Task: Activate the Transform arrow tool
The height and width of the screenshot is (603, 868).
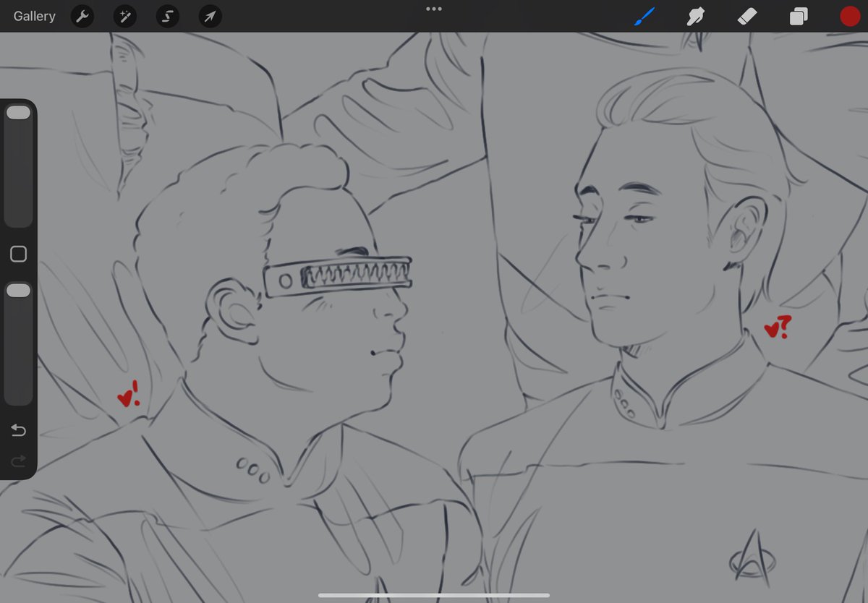Action: coord(210,16)
